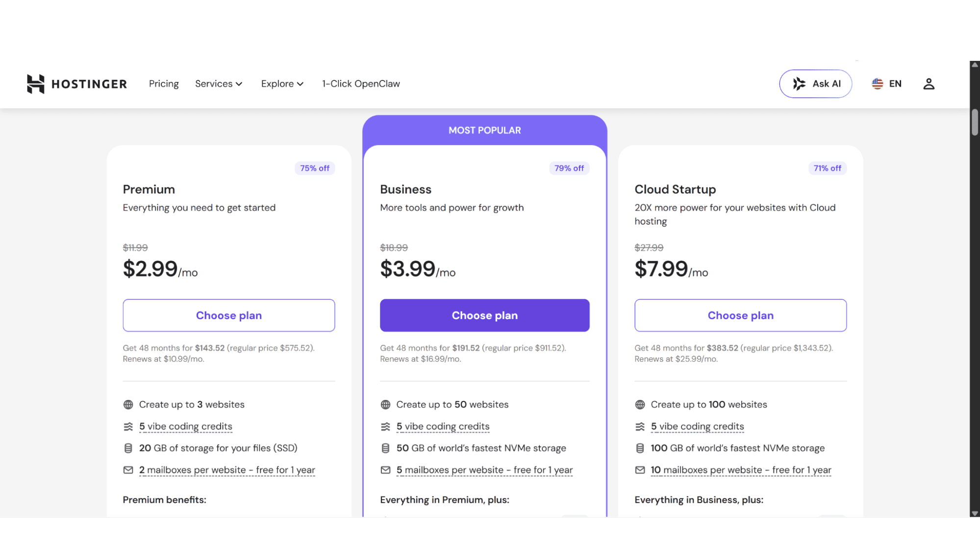Choose the Business plan

[485, 315]
